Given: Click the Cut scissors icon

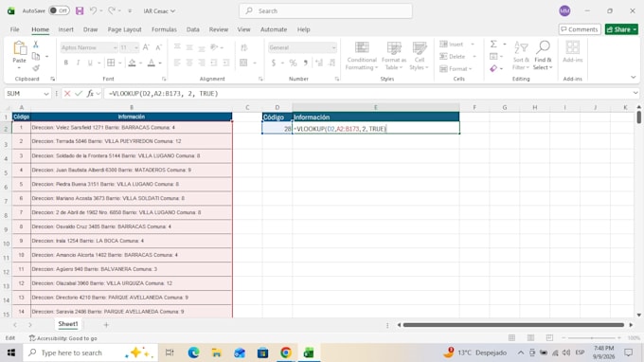Looking at the screenshot, I should click(36, 45).
